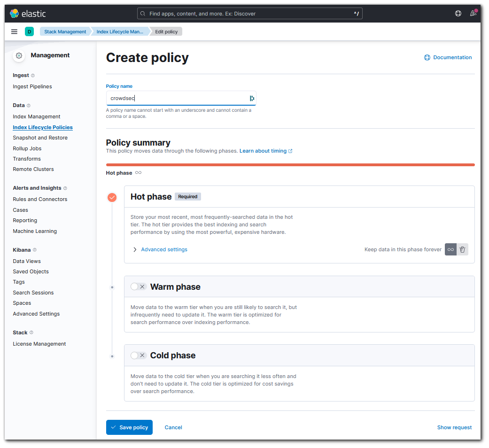489x448 pixels.
Task: Open the Documentation link
Action: click(448, 57)
